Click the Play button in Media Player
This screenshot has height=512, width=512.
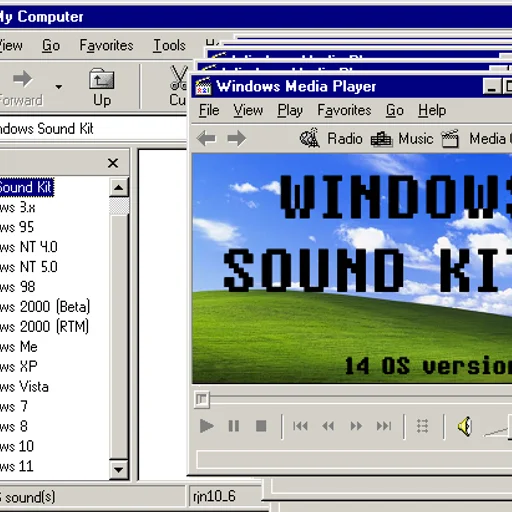click(x=206, y=426)
